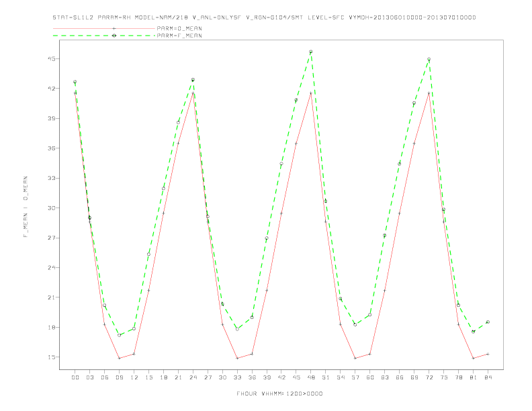Click x-axis forecast hour label 48
532x411 pixels.
(311, 377)
